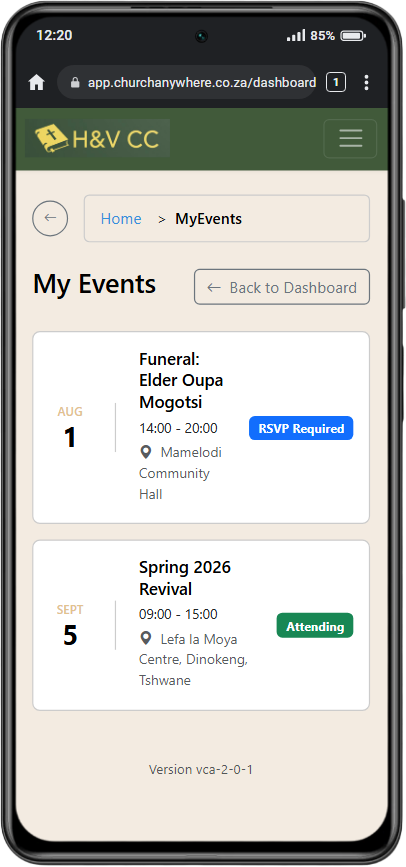Screen dimensions: 406x867
Task: Tap the browser home icon
Action: [37, 83]
